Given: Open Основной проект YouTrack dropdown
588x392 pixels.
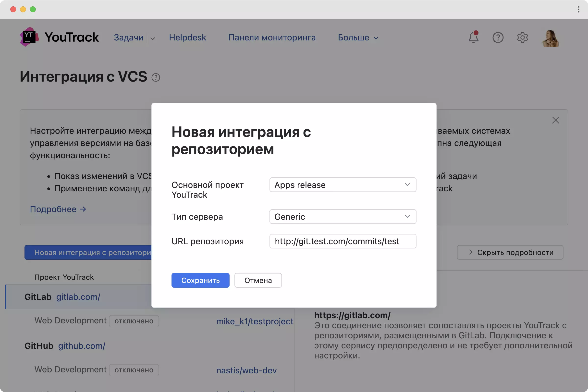Looking at the screenshot, I should pyautogui.click(x=343, y=185).
